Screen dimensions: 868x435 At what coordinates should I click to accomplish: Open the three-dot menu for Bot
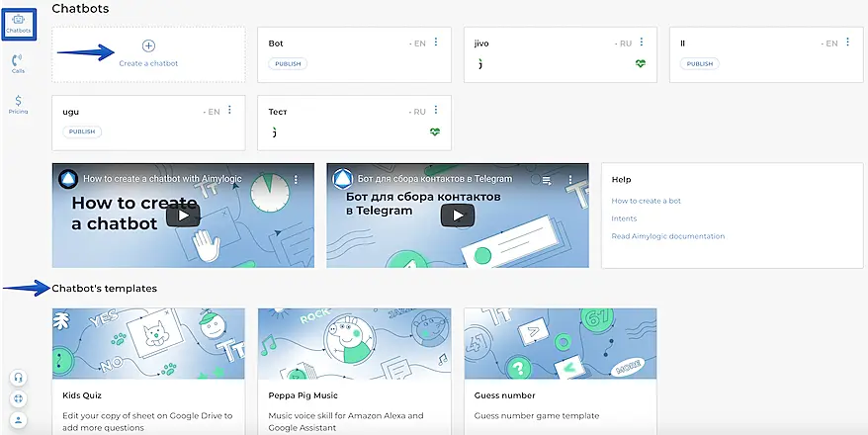pos(435,43)
